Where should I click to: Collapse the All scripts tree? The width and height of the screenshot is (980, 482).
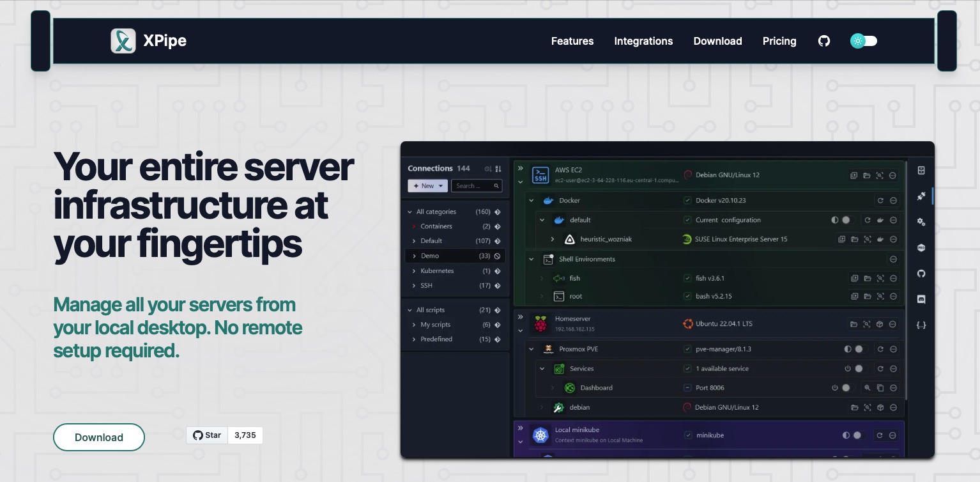pyautogui.click(x=410, y=310)
